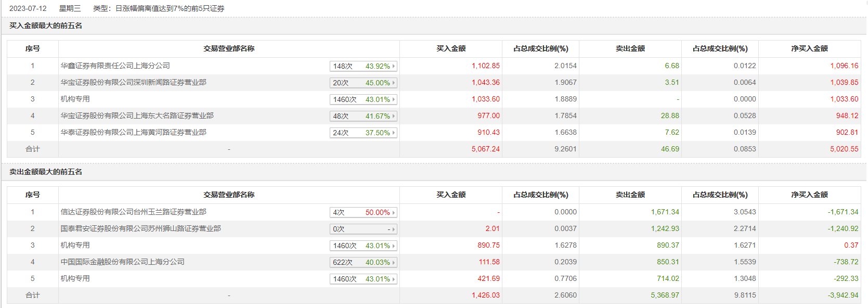The image size is (868, 308).
Task: Open the 48次 41.67% stats dropdown
Action: [363, 116]
